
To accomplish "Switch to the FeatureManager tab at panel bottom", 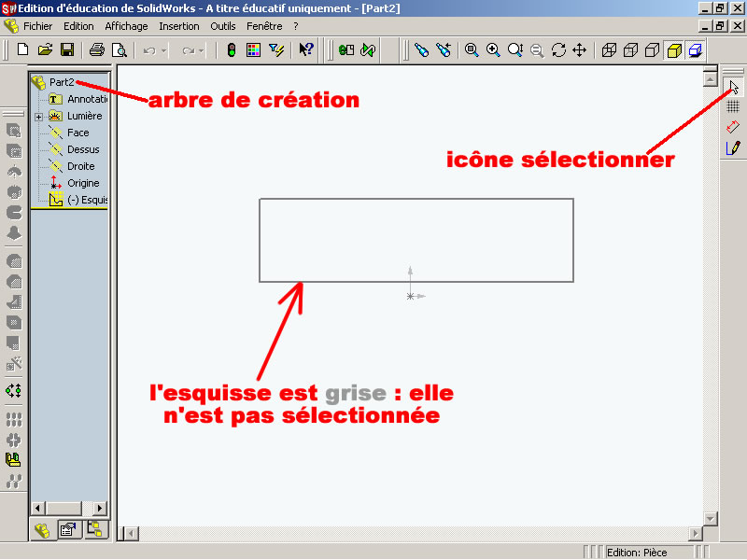I will point(42,530).
